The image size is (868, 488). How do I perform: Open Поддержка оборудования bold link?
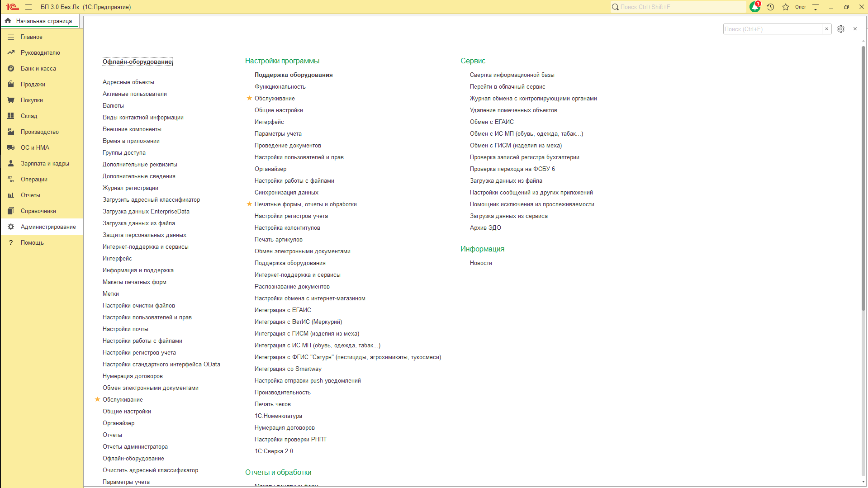[x=294, y=75]
